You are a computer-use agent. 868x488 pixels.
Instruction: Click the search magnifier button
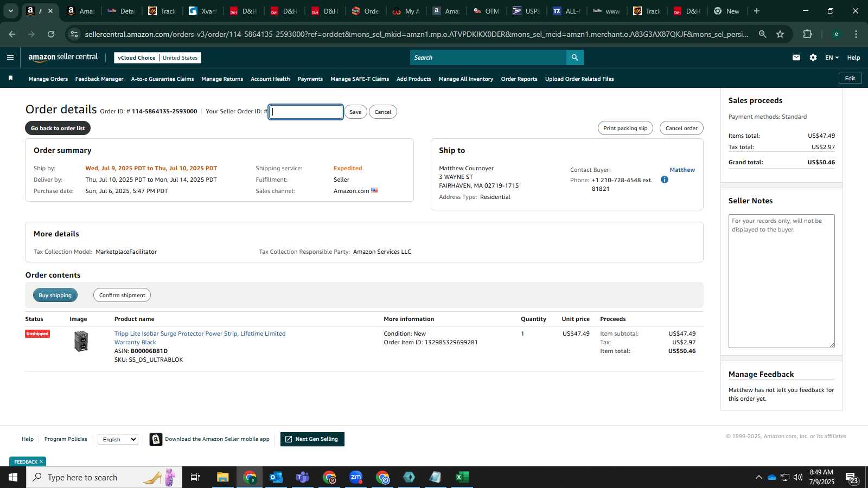(575, 57)
